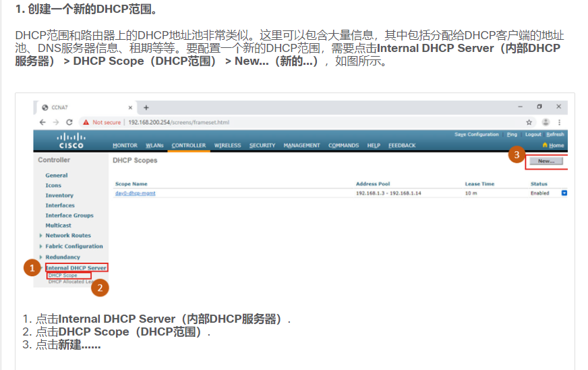Expand the Redundancy tree node
Viewport: 588px width, 370px height.
(41, 257)
